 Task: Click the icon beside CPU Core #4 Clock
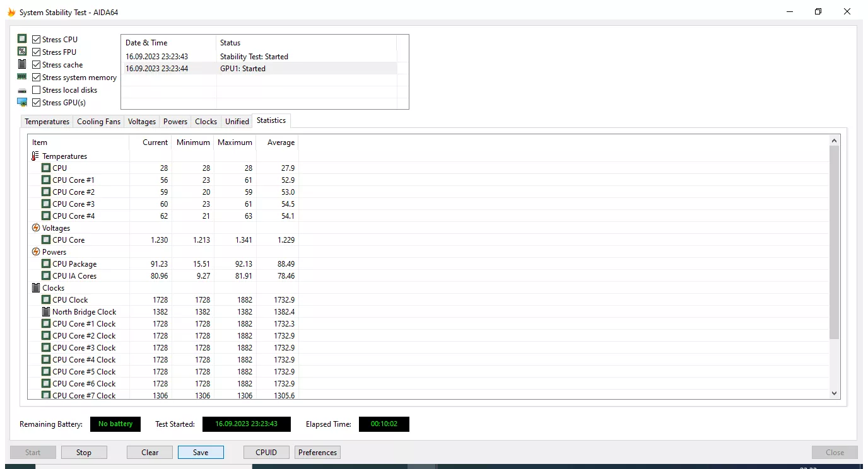click(46, 359)
